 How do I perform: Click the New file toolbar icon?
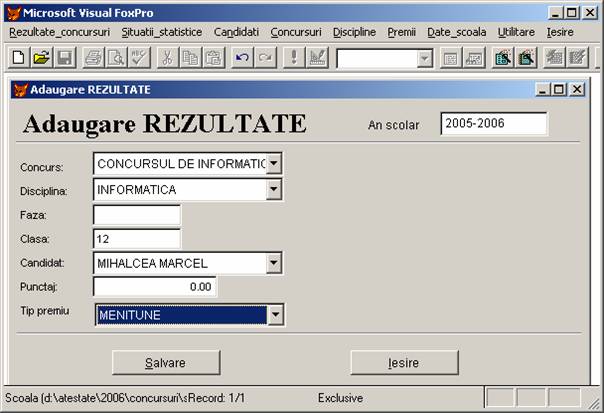tap(19, 58)
